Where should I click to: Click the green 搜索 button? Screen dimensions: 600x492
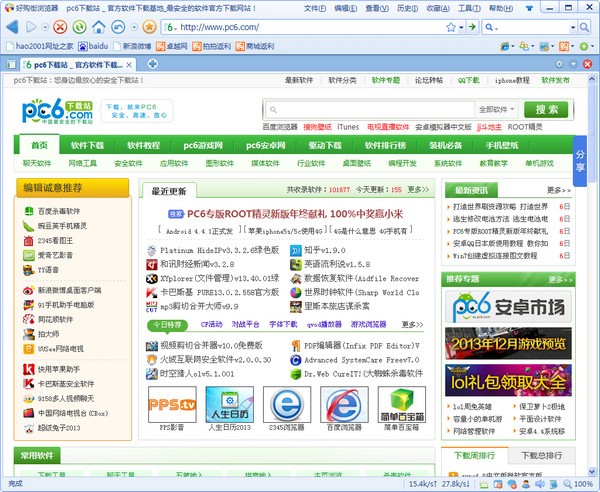coord(546,109)
